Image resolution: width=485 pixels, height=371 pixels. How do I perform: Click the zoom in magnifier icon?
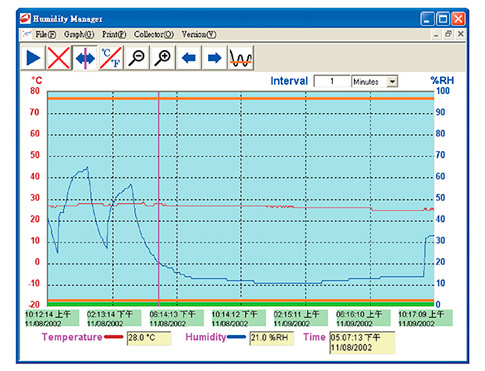pos(163,58)
